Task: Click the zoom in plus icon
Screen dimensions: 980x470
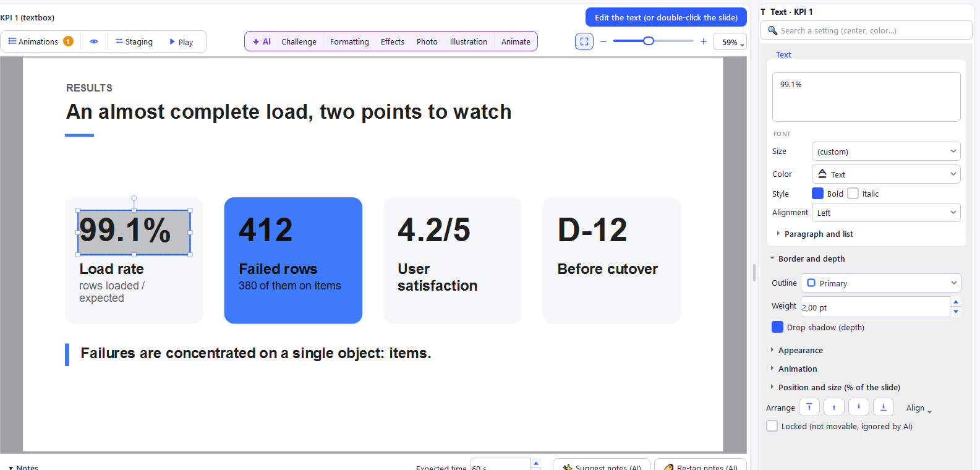Action: (x=704, y=41)
